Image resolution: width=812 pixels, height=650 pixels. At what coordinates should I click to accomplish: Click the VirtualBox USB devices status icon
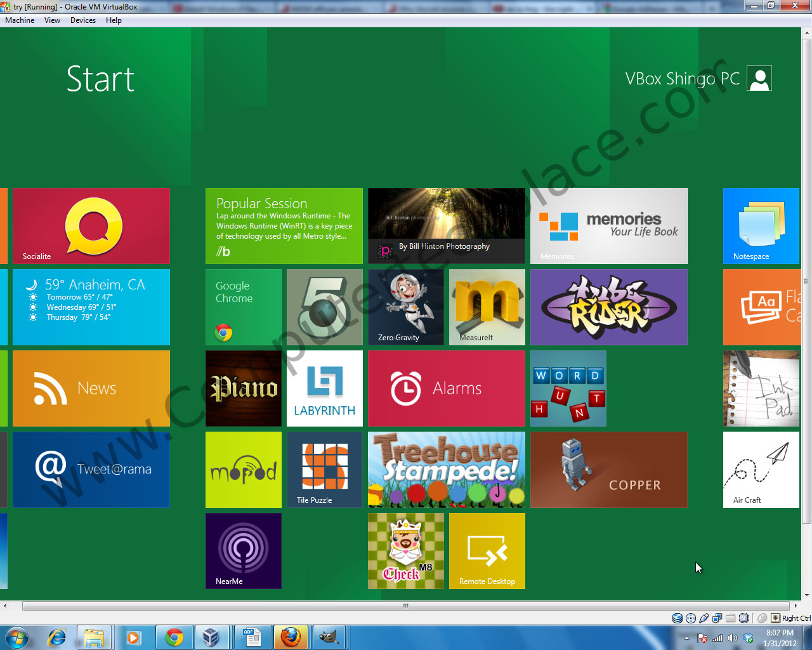click(x=704, y=618)
